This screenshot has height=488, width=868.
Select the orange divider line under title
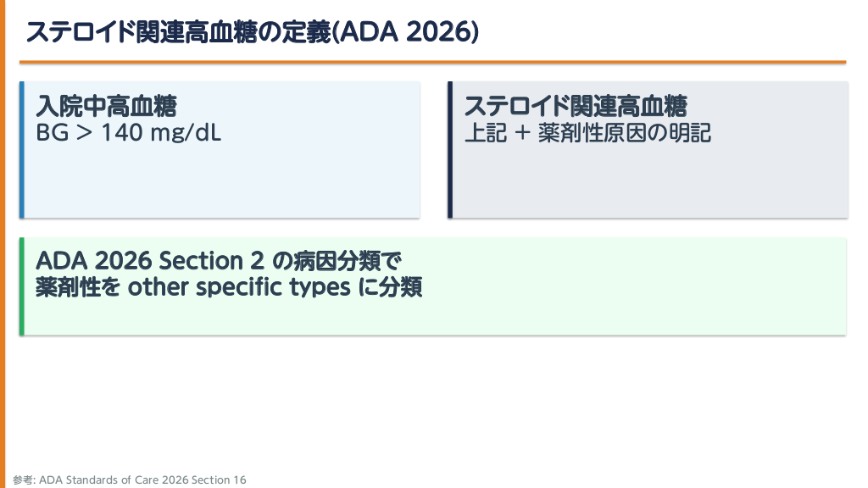(432, 62)
